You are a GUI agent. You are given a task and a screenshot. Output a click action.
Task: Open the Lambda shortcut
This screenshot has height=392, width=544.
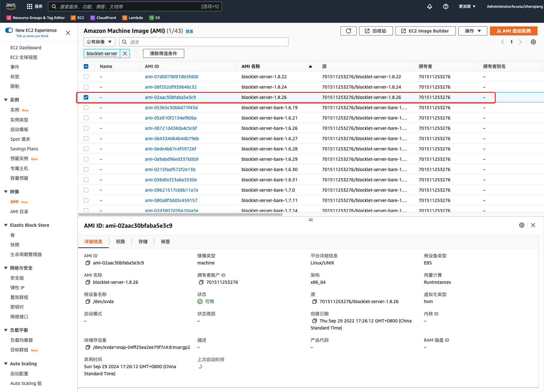click(x=132, y=18)
